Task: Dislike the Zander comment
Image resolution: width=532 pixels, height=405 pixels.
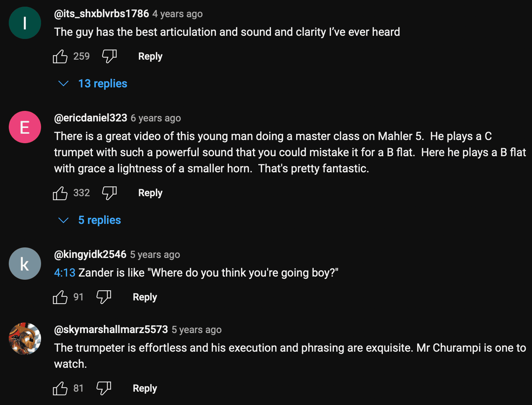Action: pyautogui.click(x=104, y=297)
